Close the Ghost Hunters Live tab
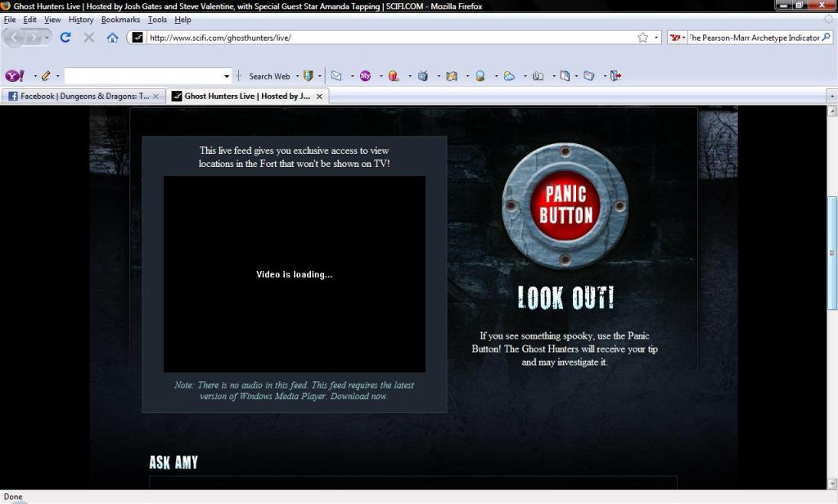Viewport: 838px width, 504px height. point(320,96)
